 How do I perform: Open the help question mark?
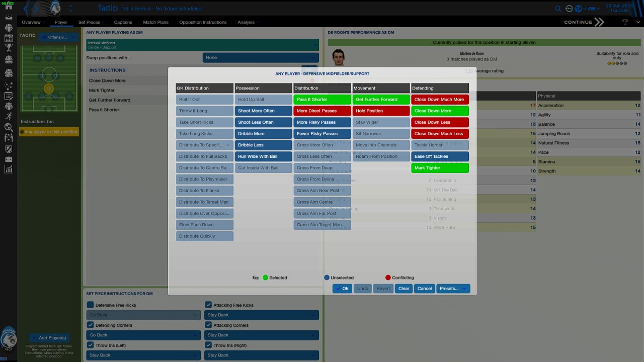tap(625, 22)
